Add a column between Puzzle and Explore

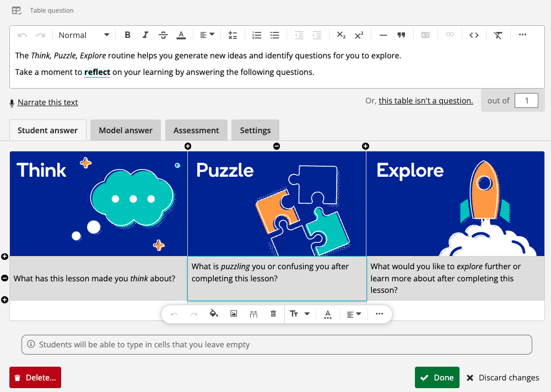click(x=365, y=146)
